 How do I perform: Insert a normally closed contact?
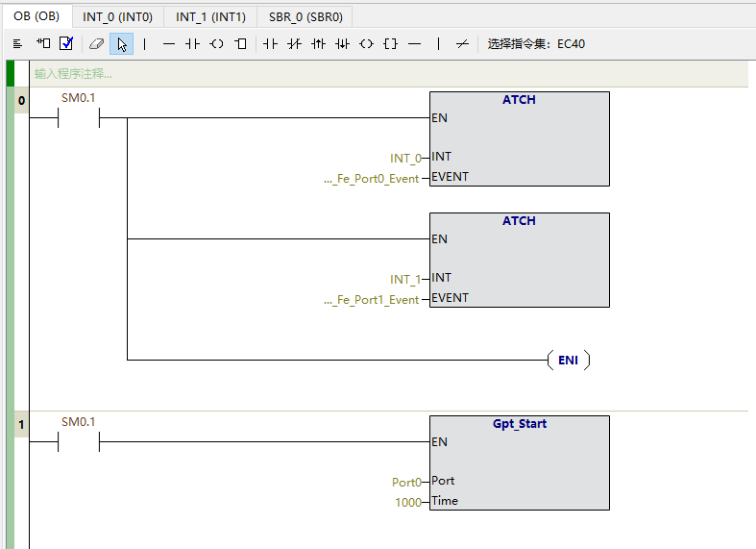pyautogui.click(x=294, y=43)
